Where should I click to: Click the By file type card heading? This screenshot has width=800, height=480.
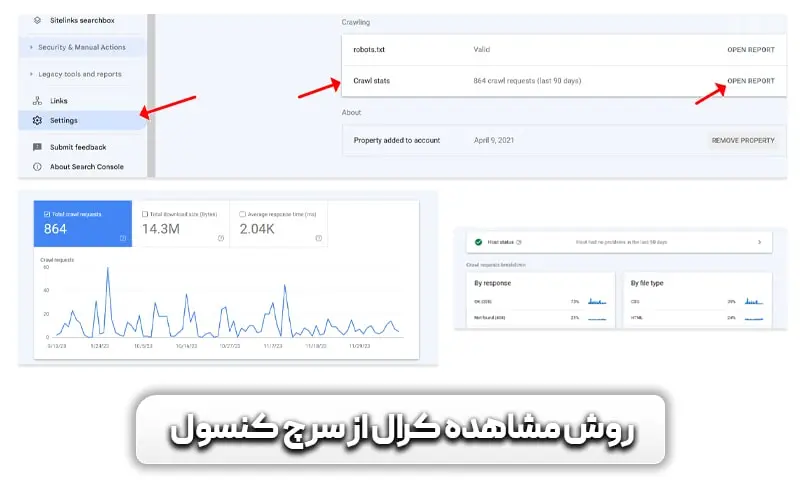point(647,283)
